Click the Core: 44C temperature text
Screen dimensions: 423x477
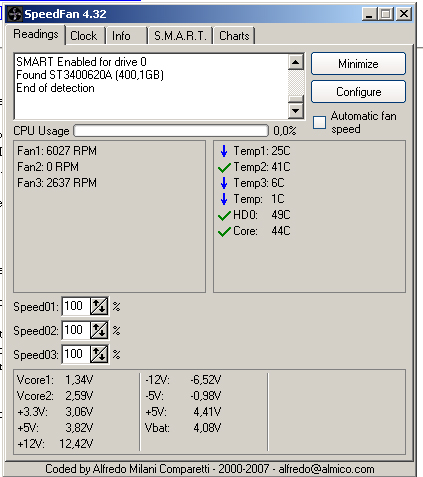pyautogui.click(x=262, y=231)
